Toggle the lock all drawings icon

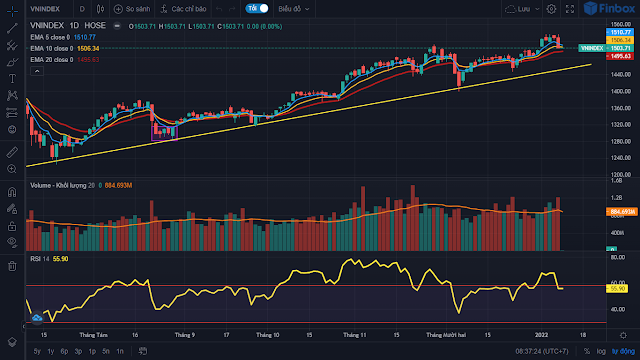tap(12, 226)
